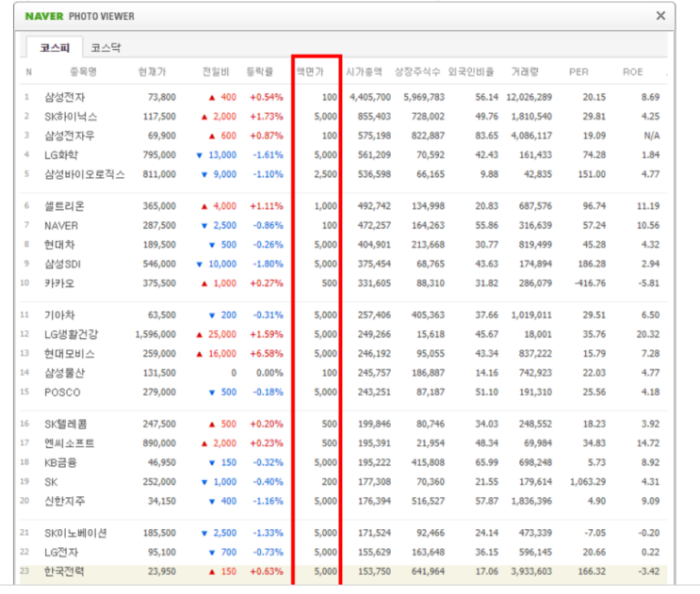The width and height of the screenshot is (700, 594).
Task: Open the 삼성전자 stock row name
Action: click(65, 97)
